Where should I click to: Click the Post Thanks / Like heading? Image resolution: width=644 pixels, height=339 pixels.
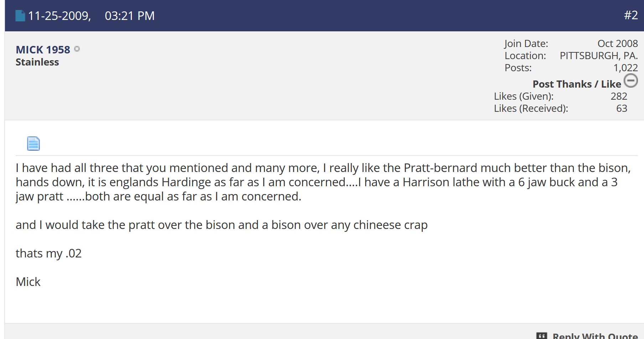(576, 84)
